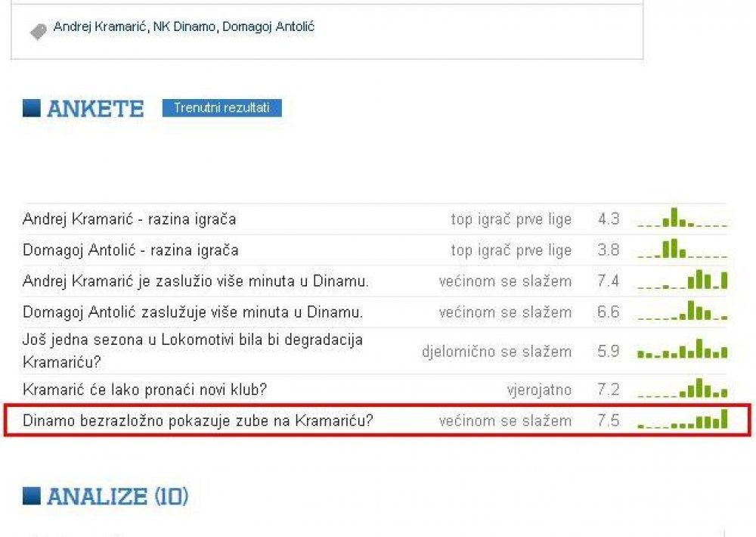Click the ANALIZE (10) section heading
The image size is (756, 537).
coord(118,496)
